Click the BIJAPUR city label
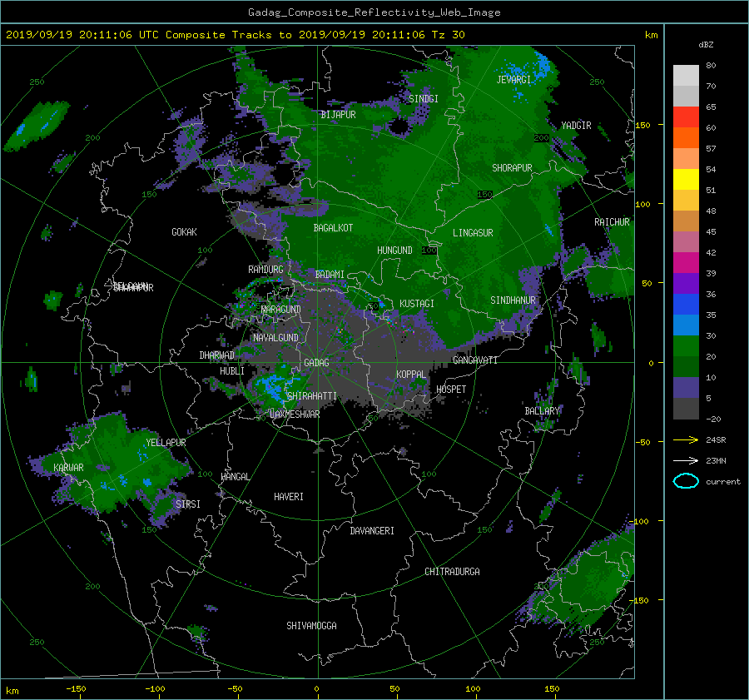The width and height of the screenshot is (749, 700). [x=338, y=115]
